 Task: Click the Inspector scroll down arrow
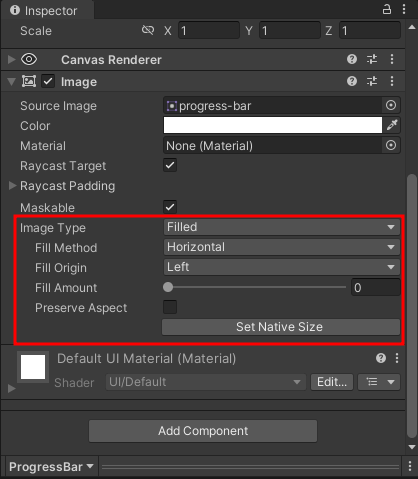tap(412, 447)
